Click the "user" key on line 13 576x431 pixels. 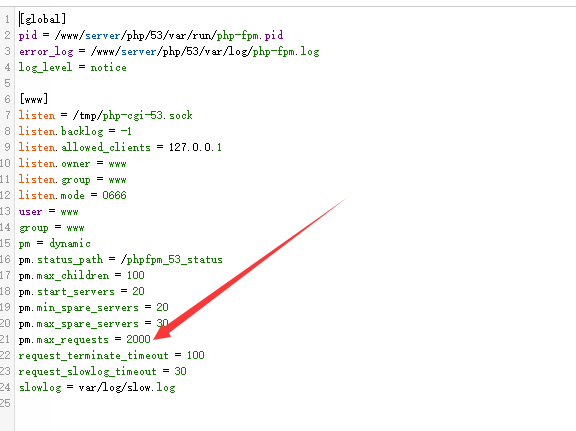coord(30,212)
